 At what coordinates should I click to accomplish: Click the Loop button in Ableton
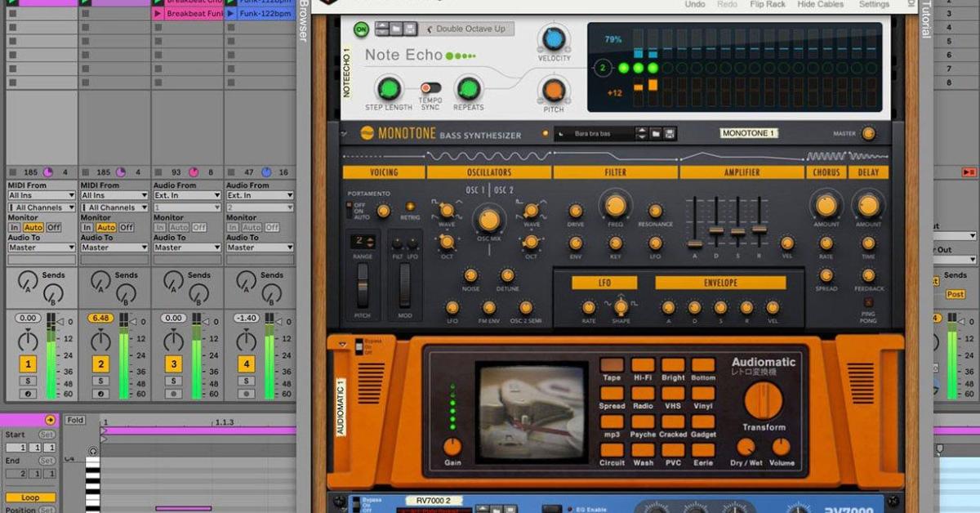pos(31,497)
